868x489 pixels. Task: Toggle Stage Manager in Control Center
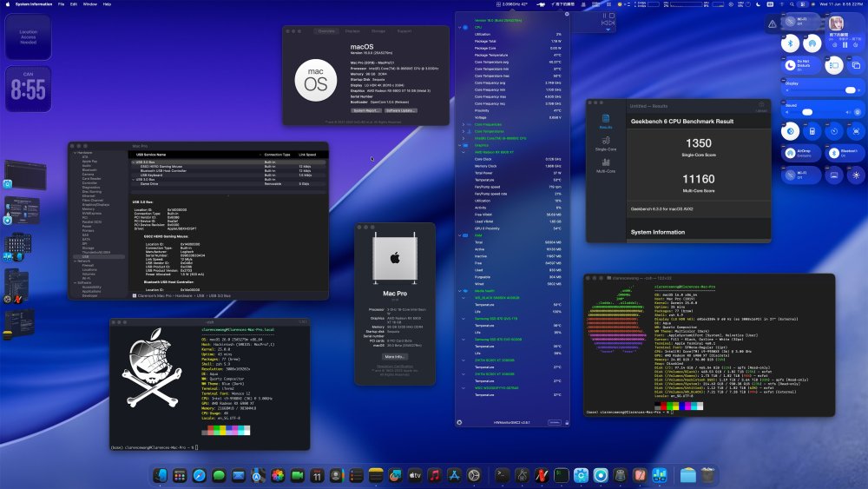coord(833,65)
